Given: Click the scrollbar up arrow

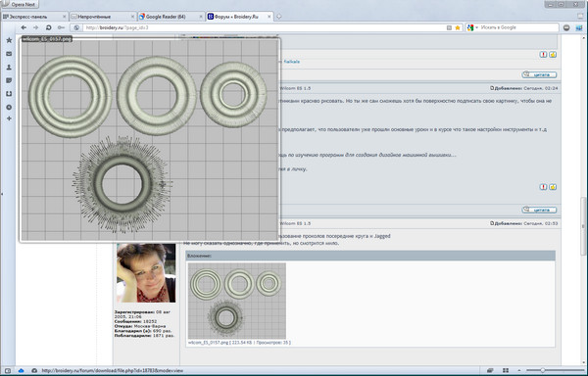Looking at the screenshot, I should [584, 37].
